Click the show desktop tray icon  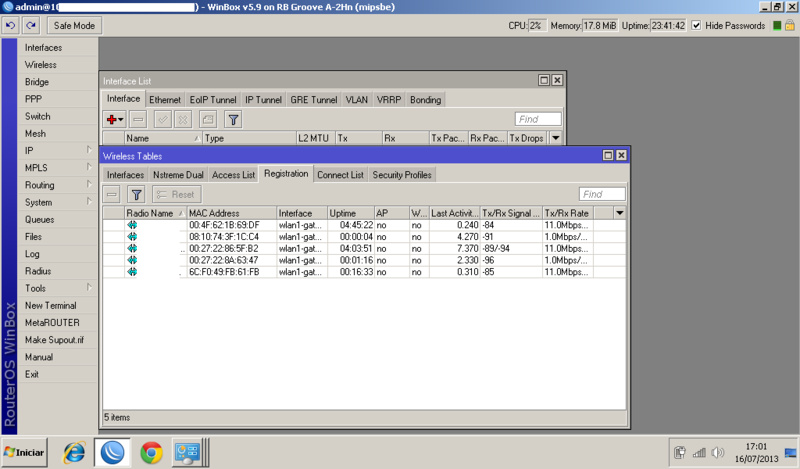790,453
